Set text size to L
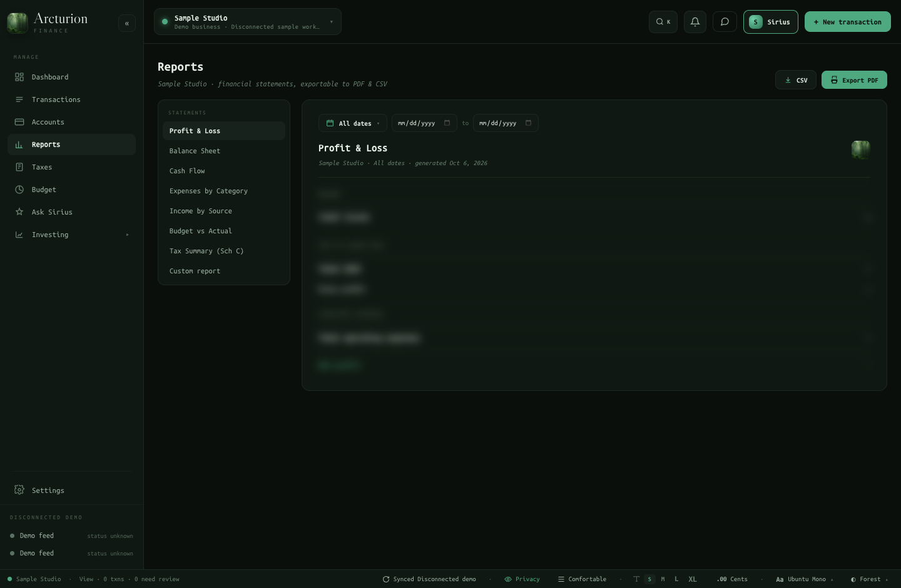Screen dimensions: 901x588 click(676, 579)
